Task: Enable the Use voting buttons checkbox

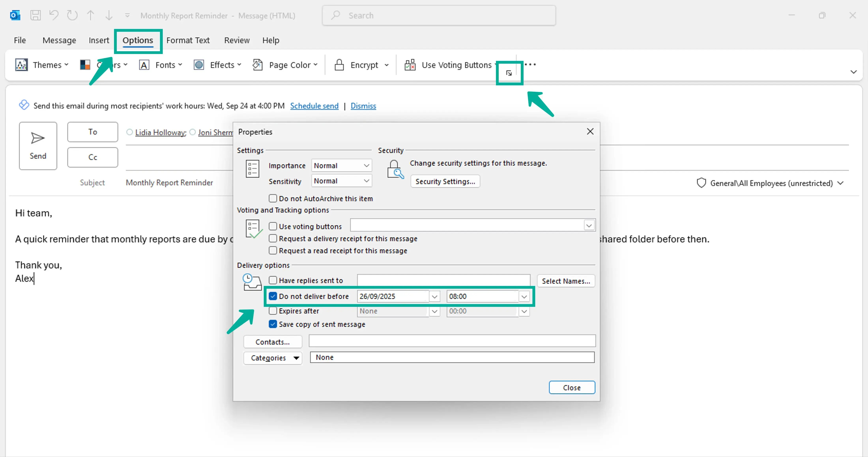Action: (273, 226)
